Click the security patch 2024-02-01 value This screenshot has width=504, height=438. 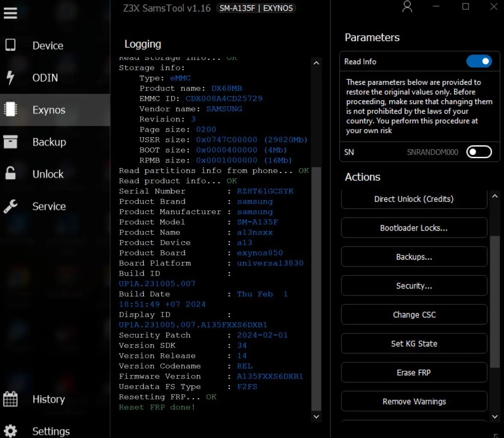coord(262,335)
